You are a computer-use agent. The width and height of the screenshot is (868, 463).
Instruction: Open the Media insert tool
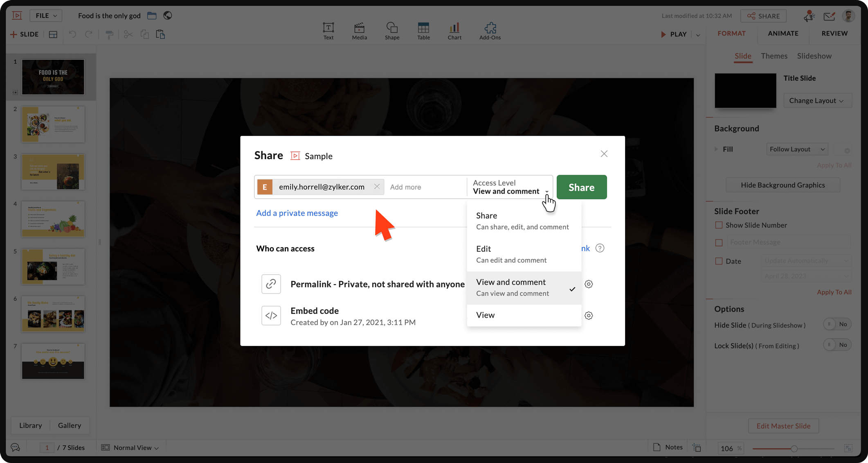point(359,31)
